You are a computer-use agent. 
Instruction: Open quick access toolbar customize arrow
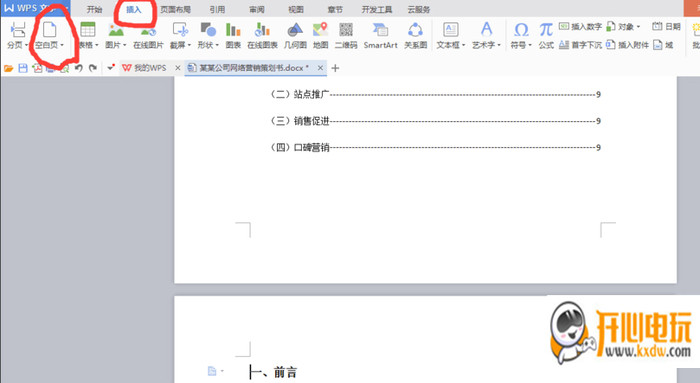coord(110,68)
